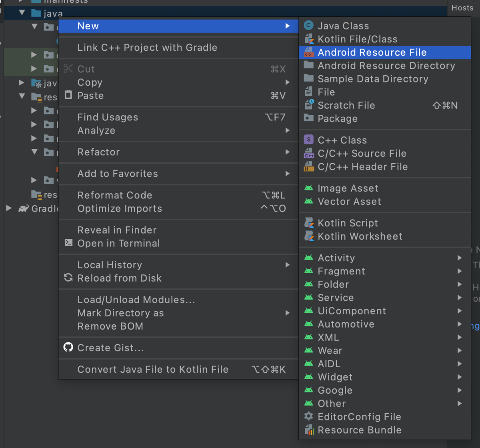Screen dimensions: 480x448
Task: Click the Android Resource File icon
Action: pyautogui.click(x=308, y=52)
